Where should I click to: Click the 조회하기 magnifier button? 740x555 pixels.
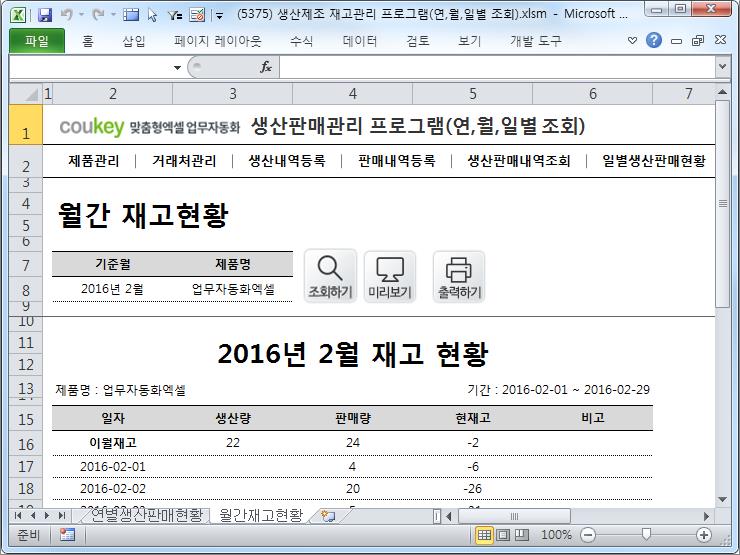click(330, 276)
